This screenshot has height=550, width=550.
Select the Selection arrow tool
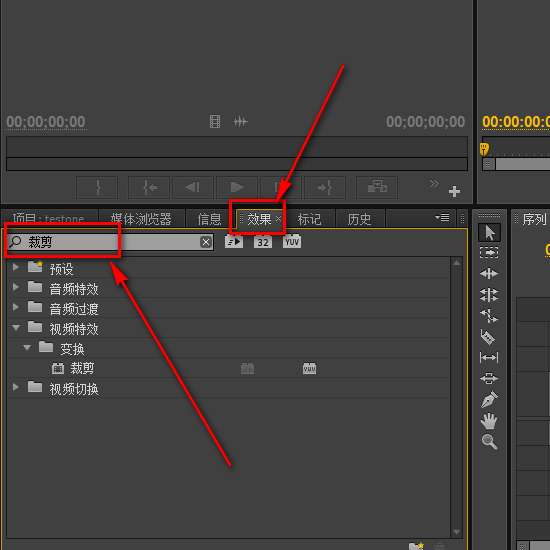(x=489, y=233)
